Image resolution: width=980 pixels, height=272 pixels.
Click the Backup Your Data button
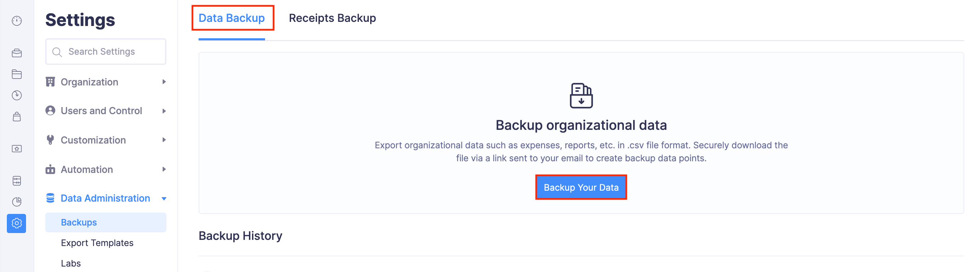click(x=581, y=187)
